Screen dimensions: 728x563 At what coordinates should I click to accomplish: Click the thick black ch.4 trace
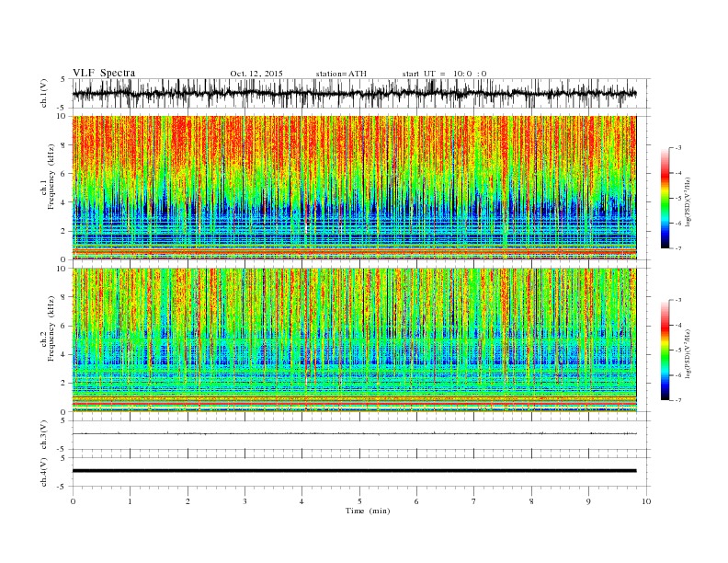click(x=354, y=471)
